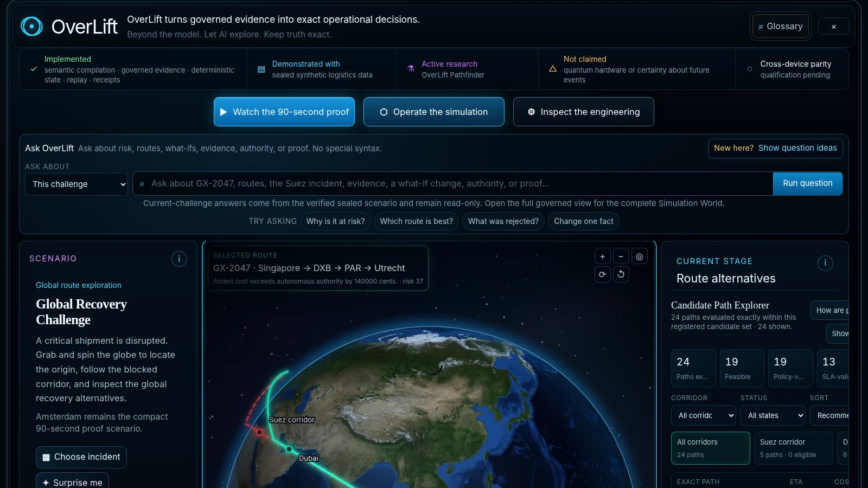Reset globe view with the undo arrow icon

pyautogui.click(x=621, y=274)
